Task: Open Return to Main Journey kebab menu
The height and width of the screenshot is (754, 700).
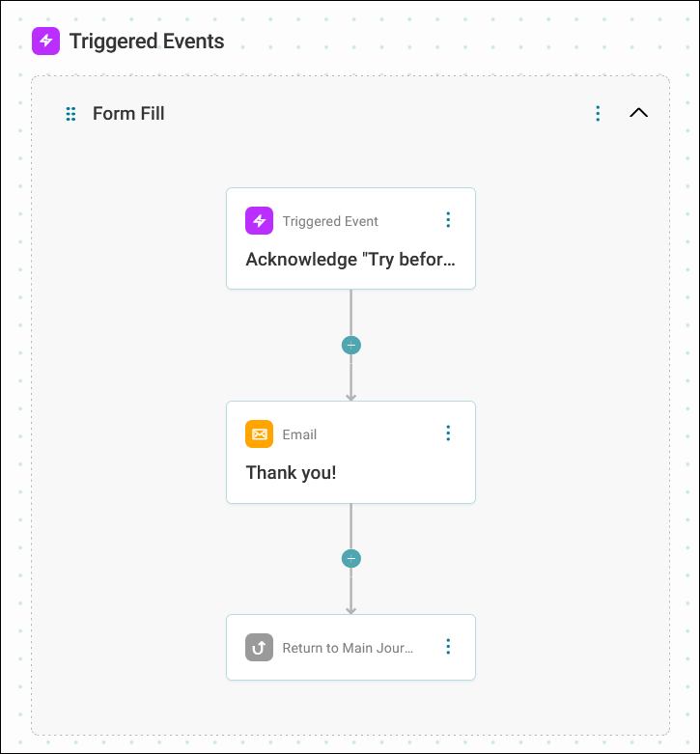Action: pos(448,647)
